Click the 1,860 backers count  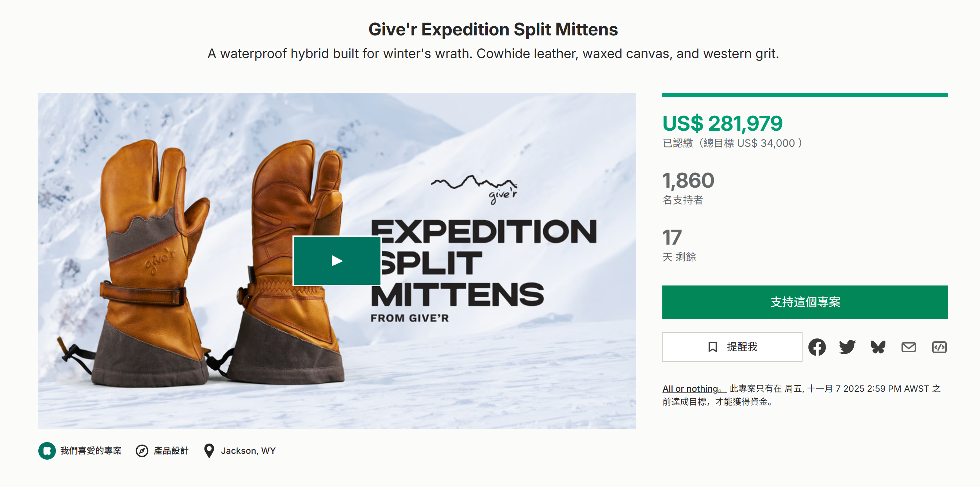(688, 180)
